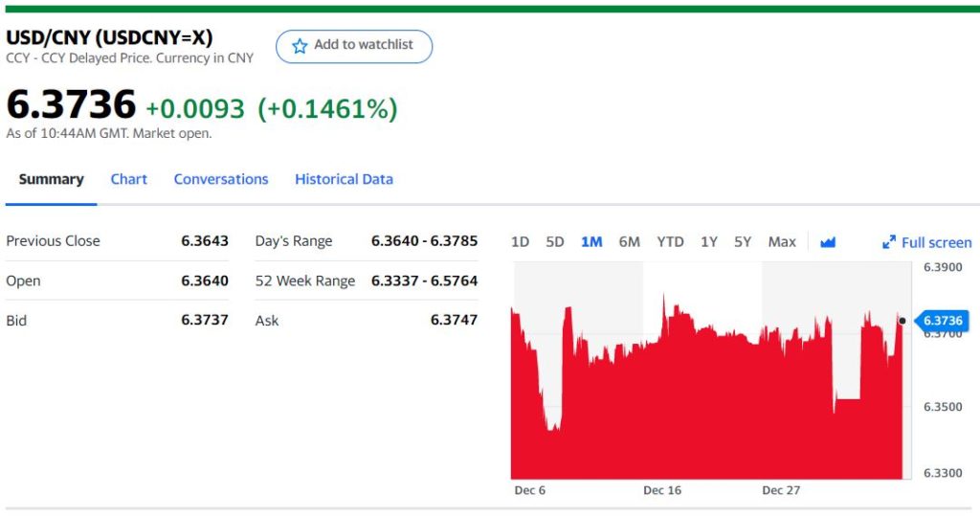Screen dimensions: 980x517
Task: Switch to 5Y chart range
Action: (743, 242)
